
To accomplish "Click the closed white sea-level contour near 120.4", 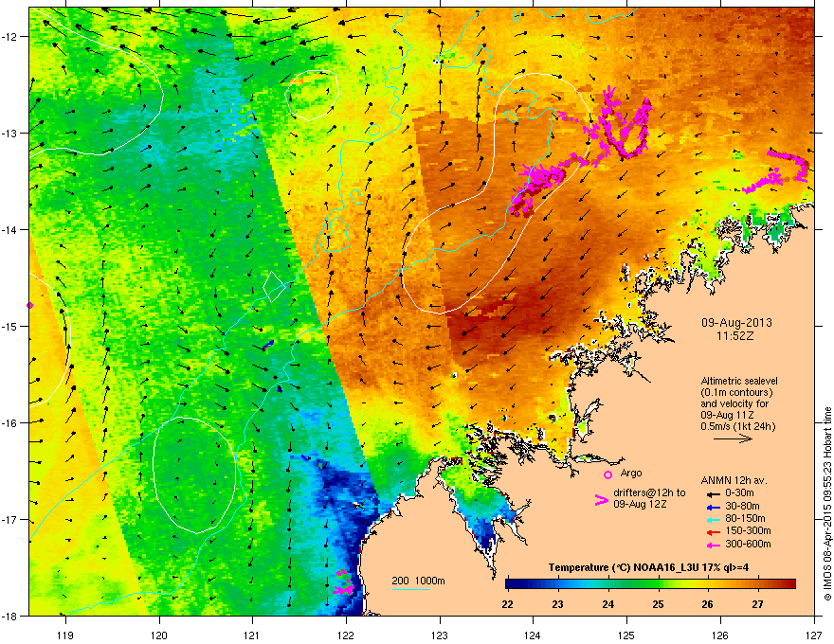I will [x=194, y=475].
